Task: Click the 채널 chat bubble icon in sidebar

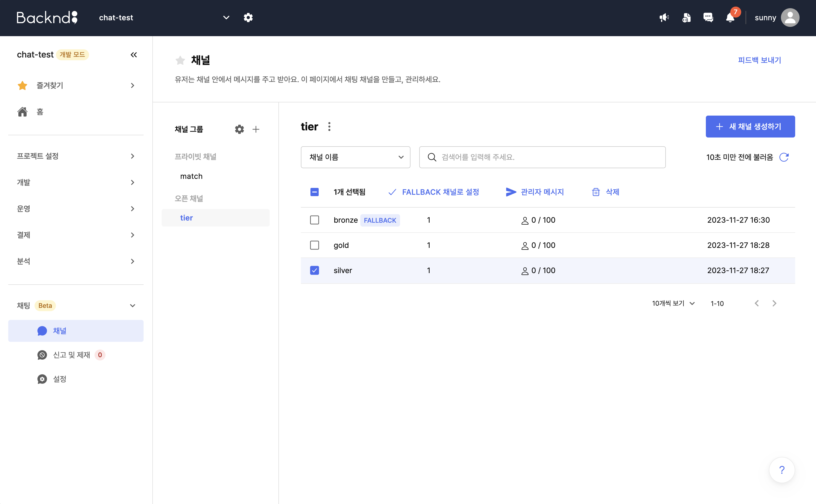Action: coord(42,331)
